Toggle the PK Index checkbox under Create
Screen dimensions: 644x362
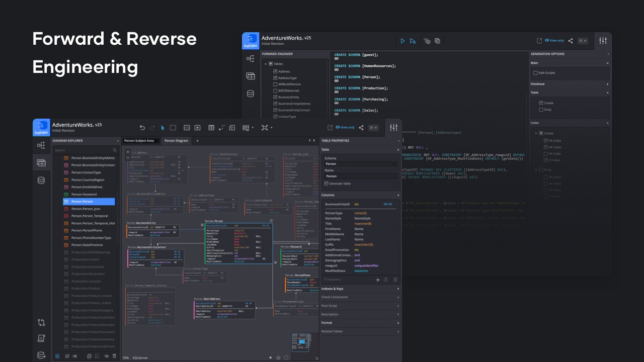(x=546, y=141)
